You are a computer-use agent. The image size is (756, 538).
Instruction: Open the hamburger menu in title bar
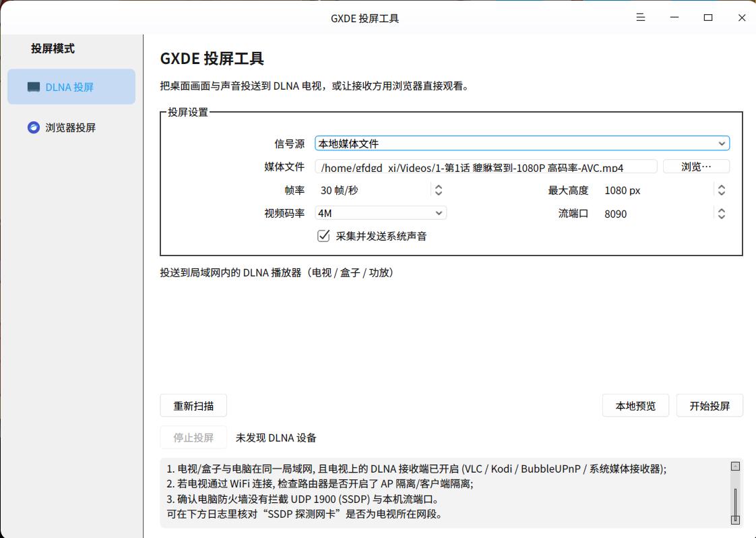(x=640, y=18)
